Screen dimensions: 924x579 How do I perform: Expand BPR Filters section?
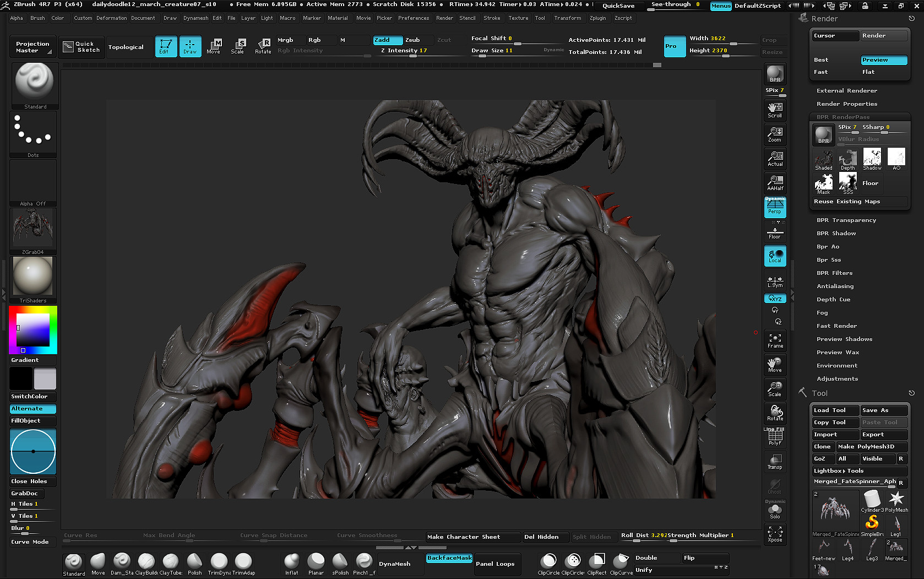tap(834, 273)
